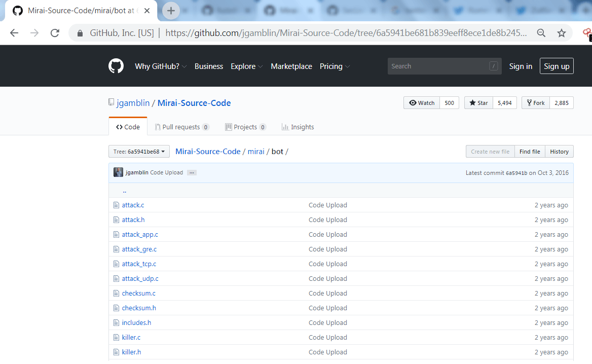Click the file icon beside checksum.c

point(116,294)
